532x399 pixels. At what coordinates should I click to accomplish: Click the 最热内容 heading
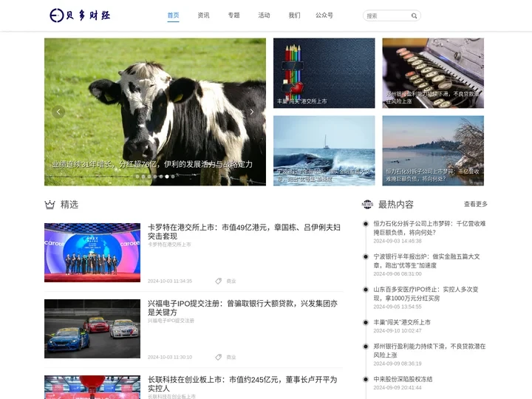pyautogui.click(x=395, y=204)
